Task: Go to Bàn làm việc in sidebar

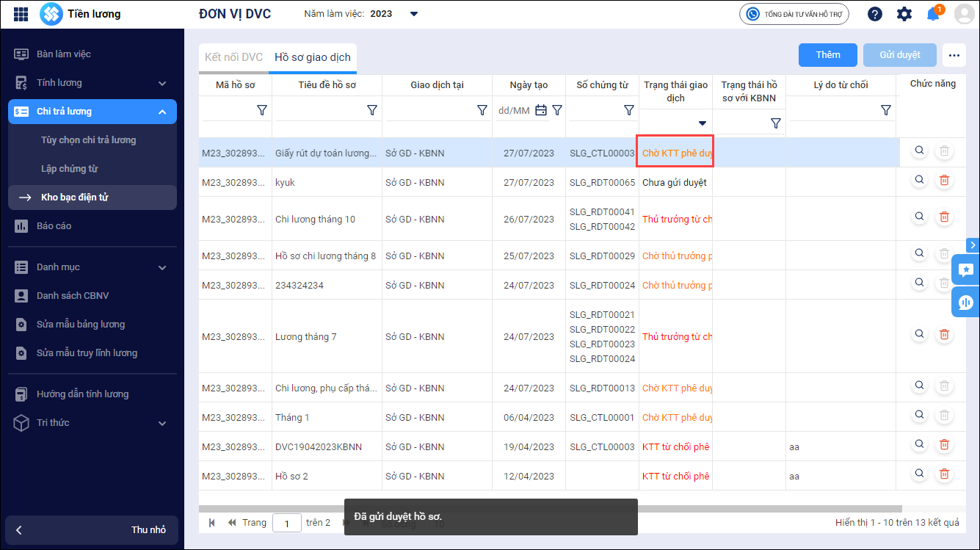Action: (92, 54)
